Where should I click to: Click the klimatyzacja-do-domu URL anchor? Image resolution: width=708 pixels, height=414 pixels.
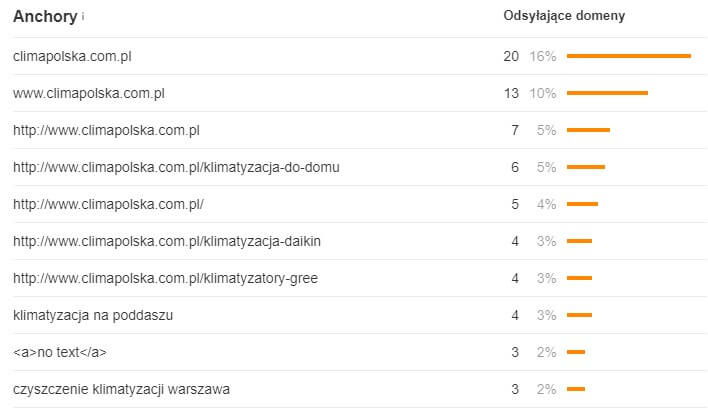click(x=176, y=167)
